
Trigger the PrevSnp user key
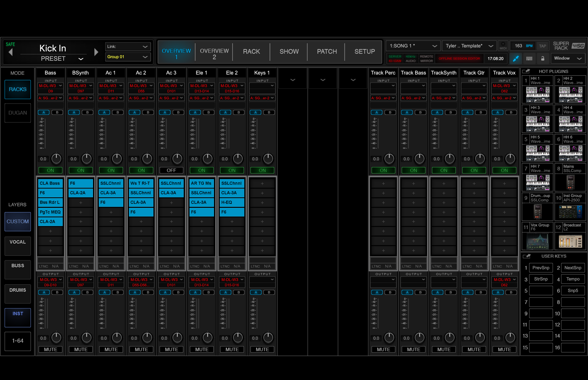[x=541, y=268]
